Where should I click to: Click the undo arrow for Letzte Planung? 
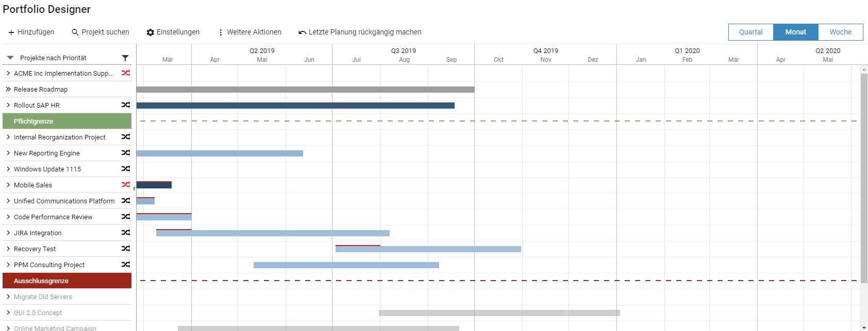(x=303, y=32)
